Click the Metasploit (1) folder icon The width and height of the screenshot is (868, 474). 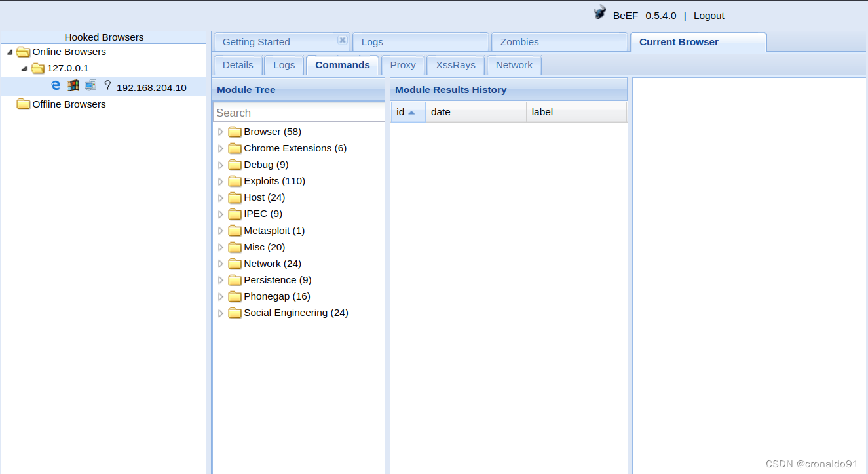tap(235, 231)
